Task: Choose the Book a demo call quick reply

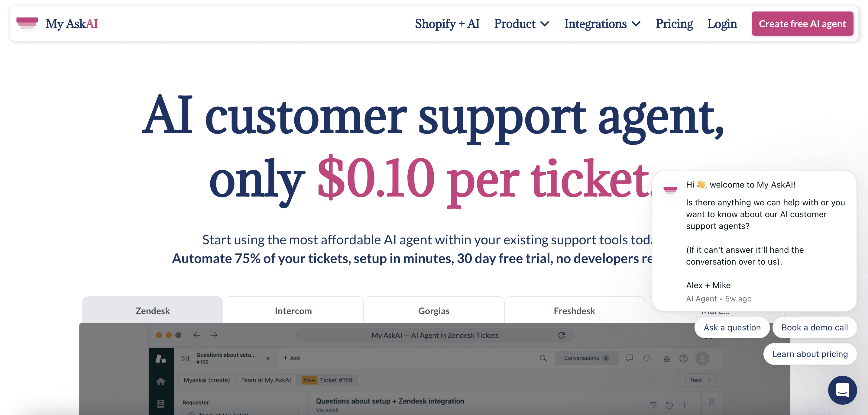Action: pos(814,327)
